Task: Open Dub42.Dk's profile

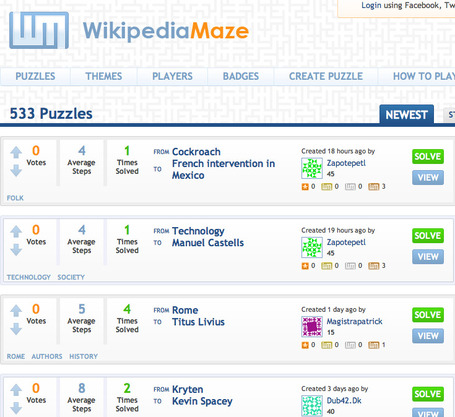Action: pos(344,400)
